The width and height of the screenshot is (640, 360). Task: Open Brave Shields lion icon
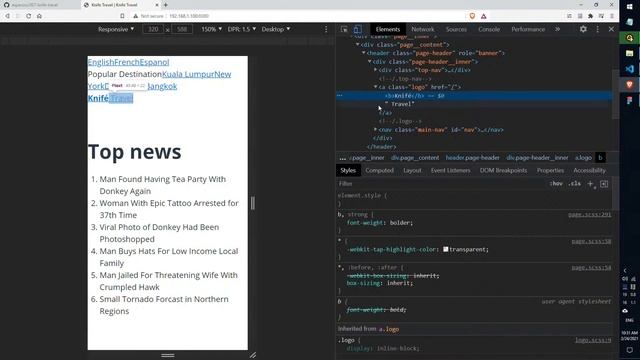472,16
